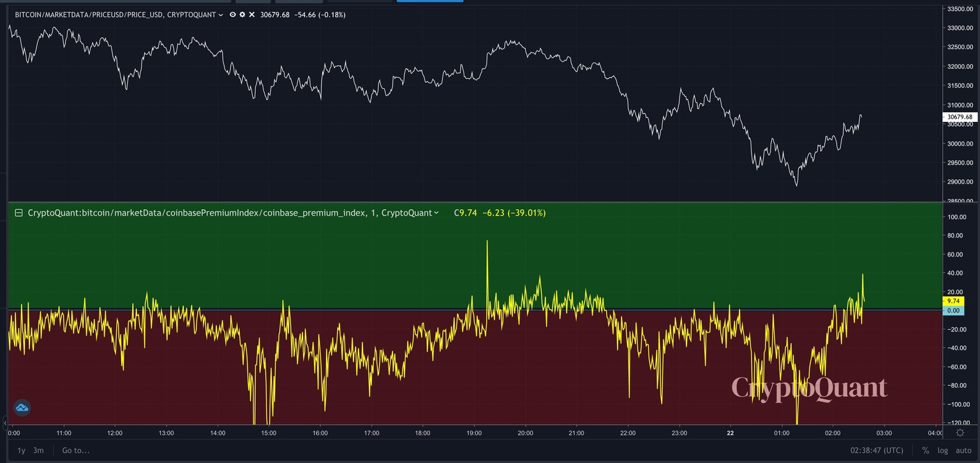Collapse the Coinbase Premium Index pane
980x463 pixels.
pyautogui.click(x=19, y=212)
